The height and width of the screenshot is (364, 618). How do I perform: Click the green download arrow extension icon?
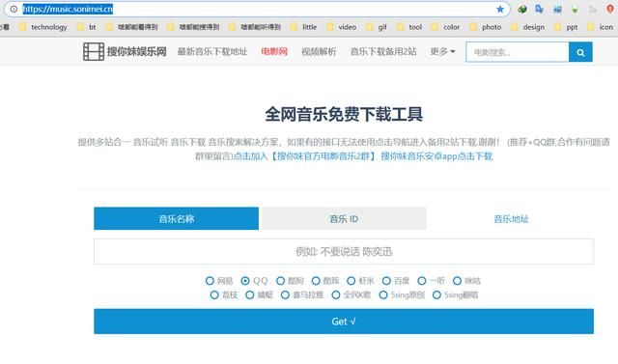pos(576,9)
